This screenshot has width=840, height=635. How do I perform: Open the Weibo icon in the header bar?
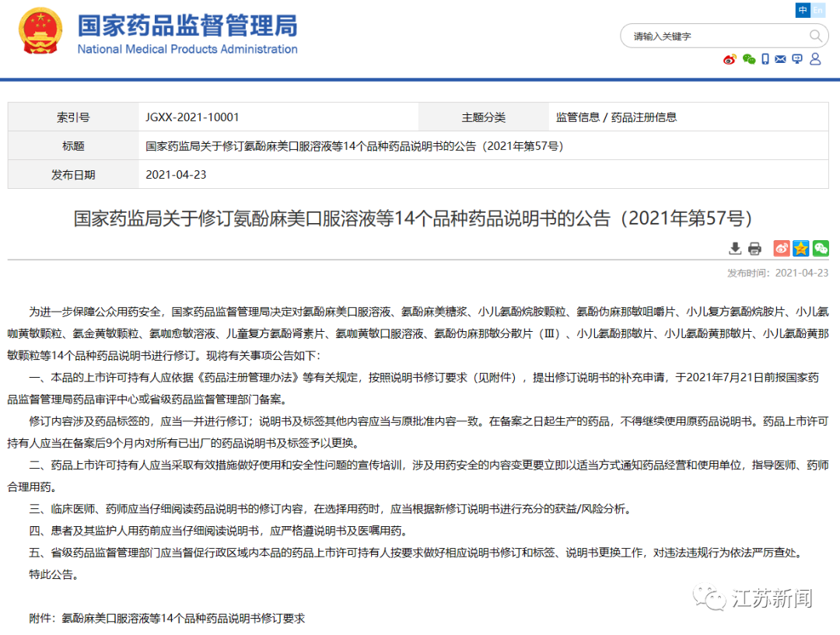pyautogui.click(x=730, y=59)
